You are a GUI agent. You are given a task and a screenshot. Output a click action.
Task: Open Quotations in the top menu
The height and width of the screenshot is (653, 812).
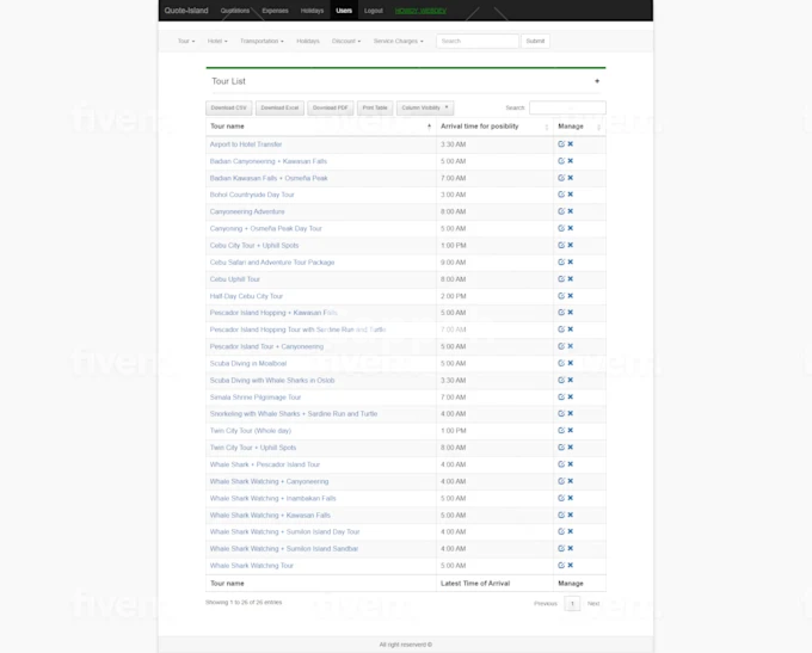(x=235, y=11)
